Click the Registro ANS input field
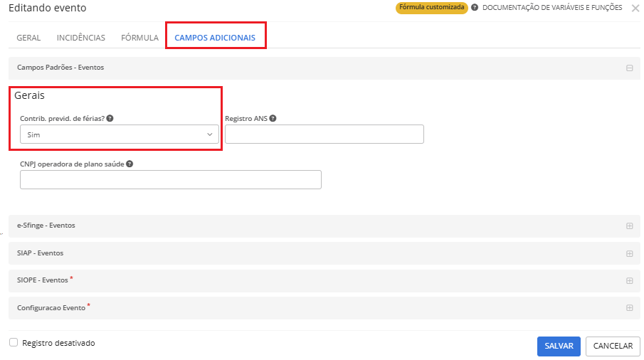Viewport: 644px width, 360px height. click(x=324, y=134)
